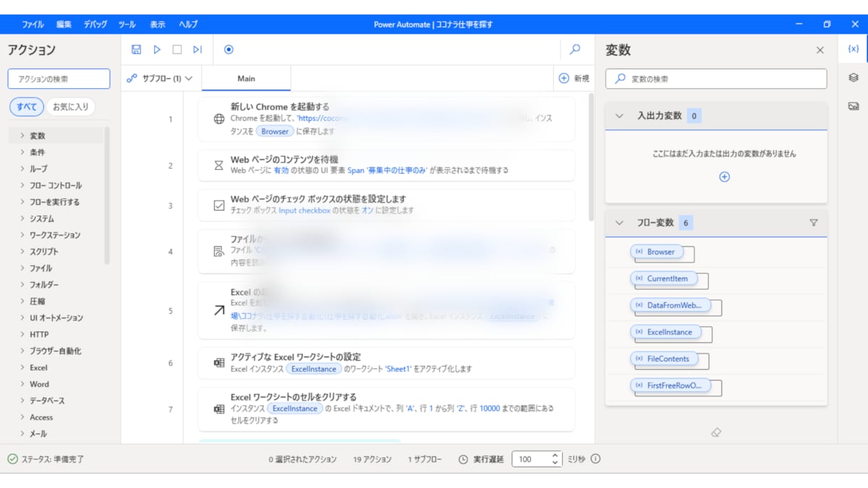Select action 'Excel ワークシートのセルをクリアする'

click(x=386, y=409)
